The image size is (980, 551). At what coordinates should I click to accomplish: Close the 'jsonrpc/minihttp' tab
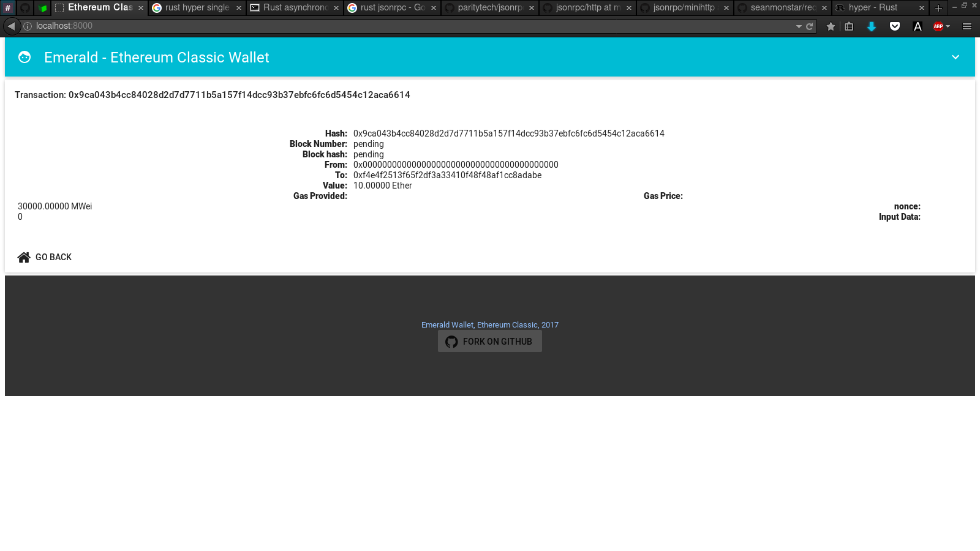(x=726, y=8)
